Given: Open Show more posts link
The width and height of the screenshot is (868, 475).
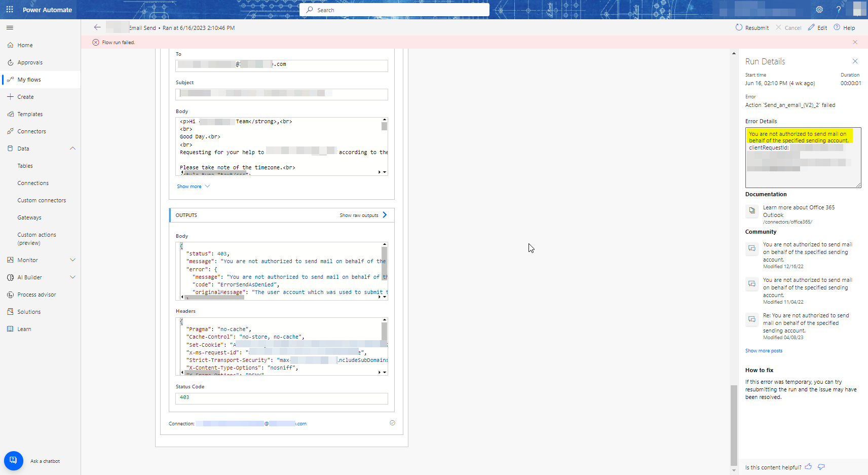Looking at the screenshot, I should click(x=764, y=350).
